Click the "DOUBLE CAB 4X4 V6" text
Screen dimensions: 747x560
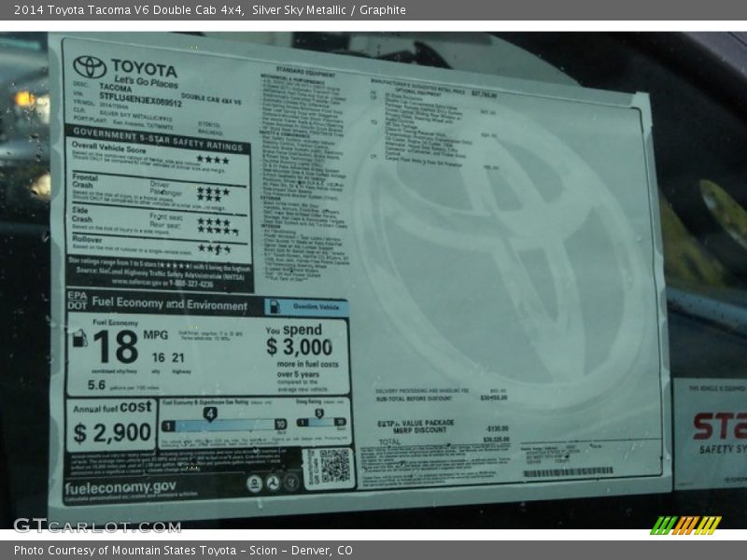[211, 99]
